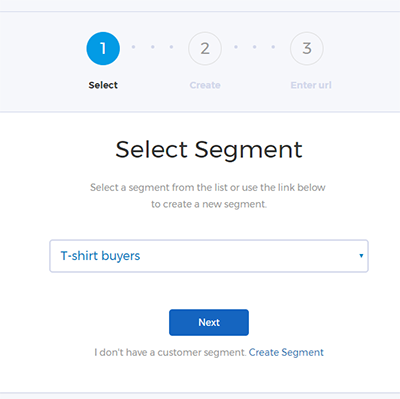400x399 pixels.
Task: Click the step 3 circle
Action: (307, 48)
